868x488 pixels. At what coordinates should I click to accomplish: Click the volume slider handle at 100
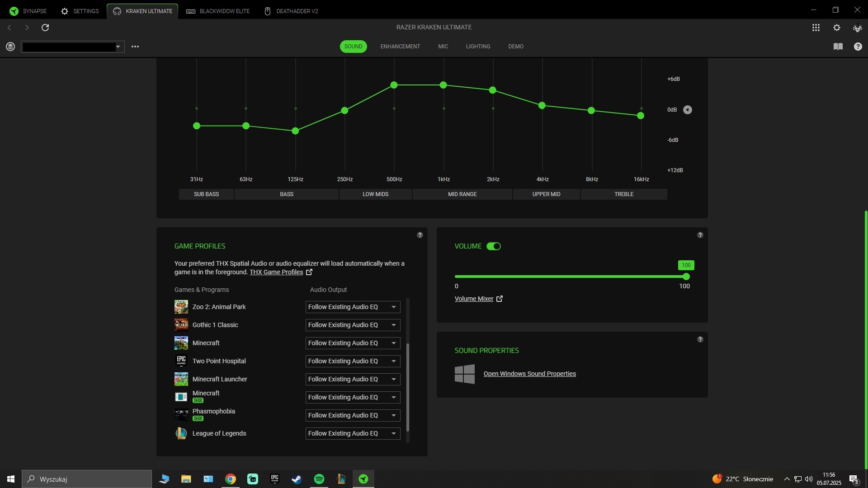686,277
